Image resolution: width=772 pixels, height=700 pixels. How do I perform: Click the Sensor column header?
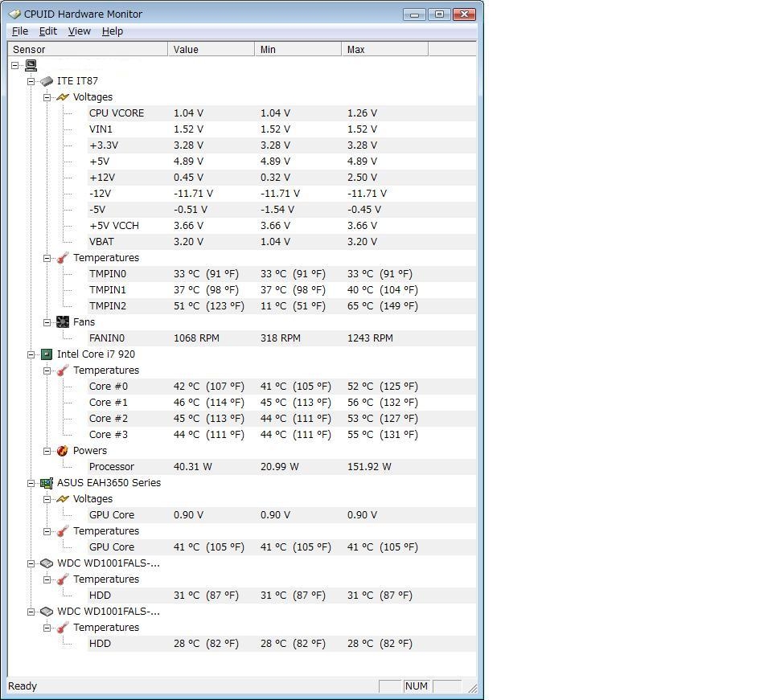tap(88, 49)
